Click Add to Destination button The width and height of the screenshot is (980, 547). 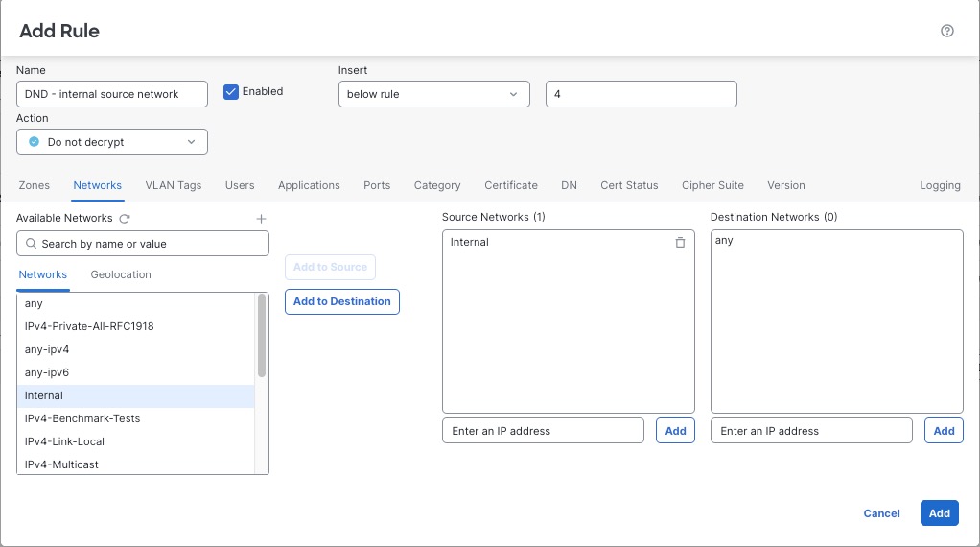coord(341,301)
